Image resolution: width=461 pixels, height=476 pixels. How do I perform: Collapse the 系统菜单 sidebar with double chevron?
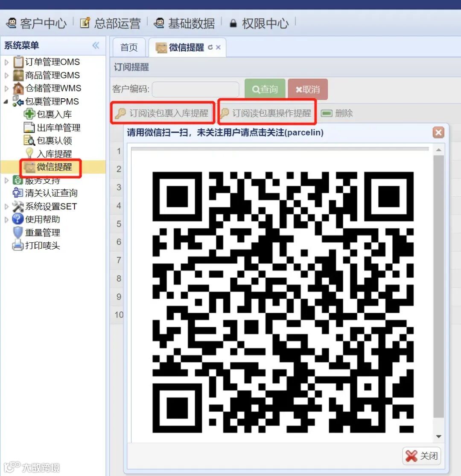96,46
